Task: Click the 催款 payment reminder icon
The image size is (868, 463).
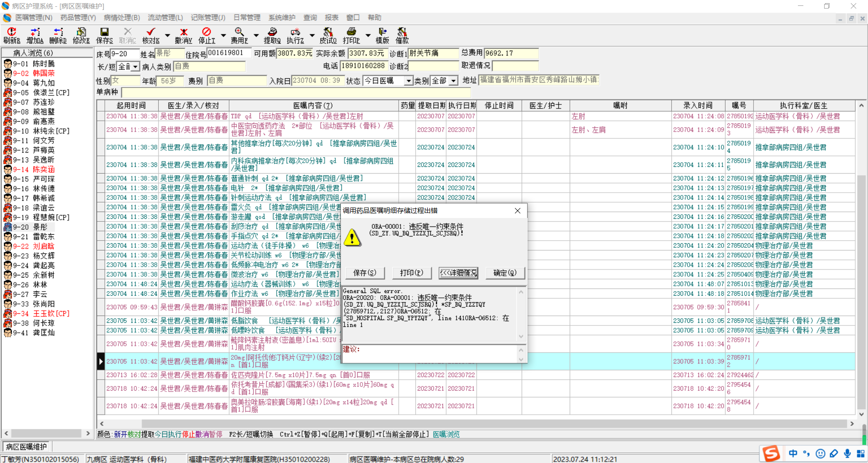Action: [x=402, y=35]
